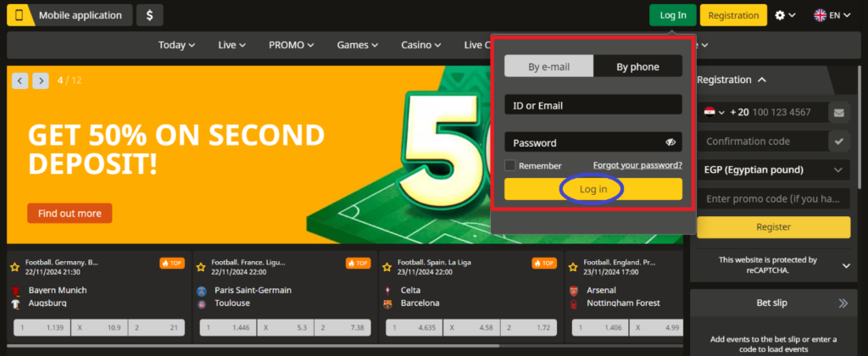Select Arsenal win odds 1.406
Image resolution: width=868 pixels, height=356 pixels.
[x=599, y=328]
